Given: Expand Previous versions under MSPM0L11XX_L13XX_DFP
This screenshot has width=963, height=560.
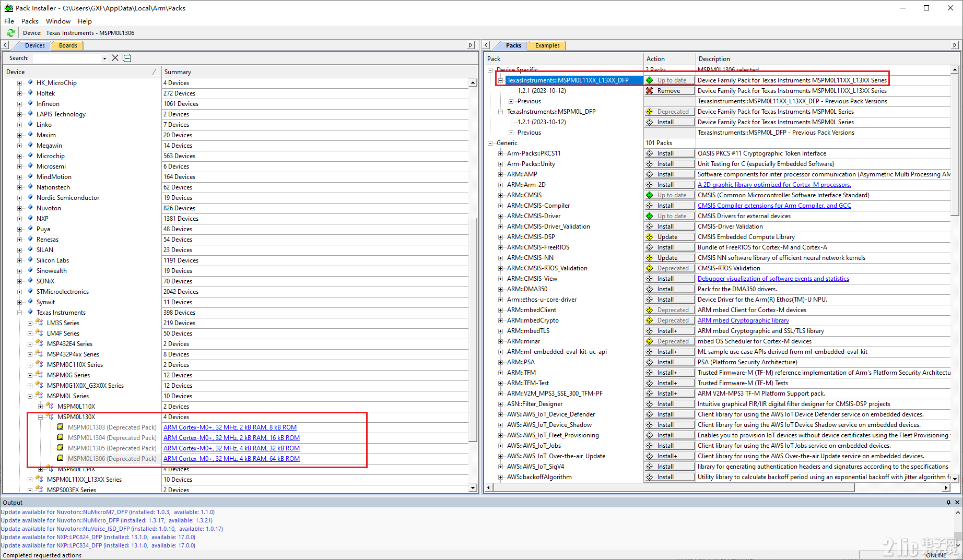Looking at the screenshot, I should point(511,101).
